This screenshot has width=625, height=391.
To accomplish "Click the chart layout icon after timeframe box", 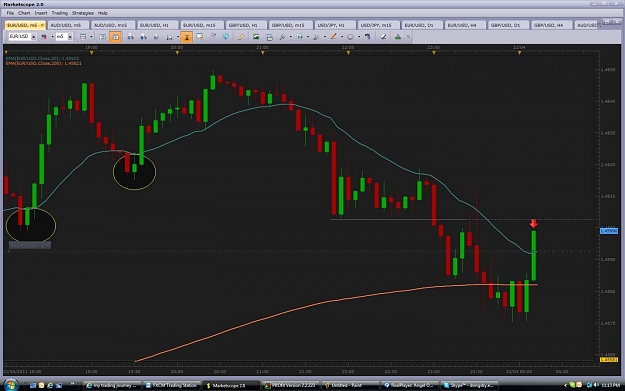I will (83, 37).
